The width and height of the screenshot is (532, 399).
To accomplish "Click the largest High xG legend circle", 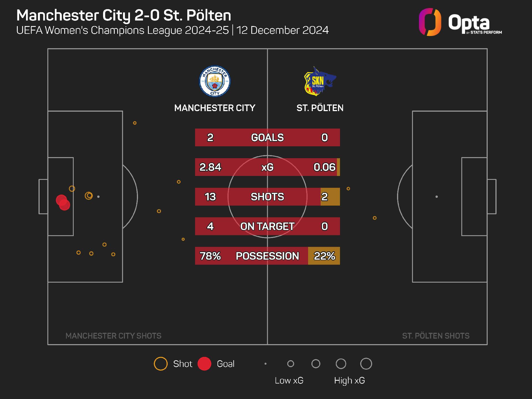I will tap(366, 364).
